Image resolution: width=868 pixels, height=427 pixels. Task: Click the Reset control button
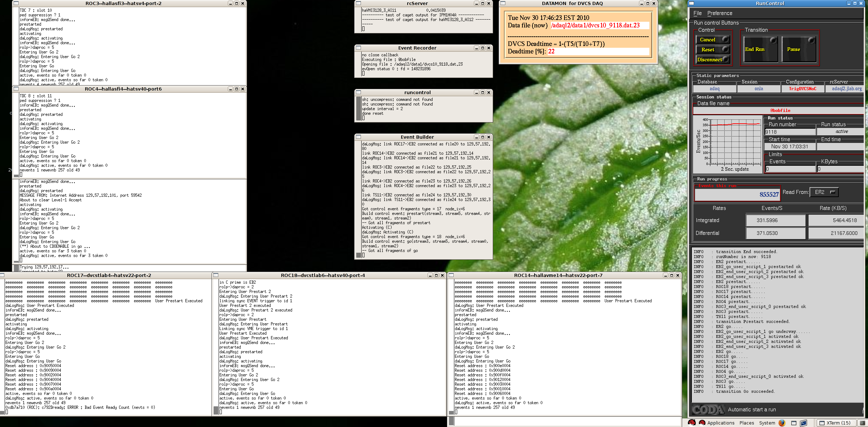click(x=713, y=50)
